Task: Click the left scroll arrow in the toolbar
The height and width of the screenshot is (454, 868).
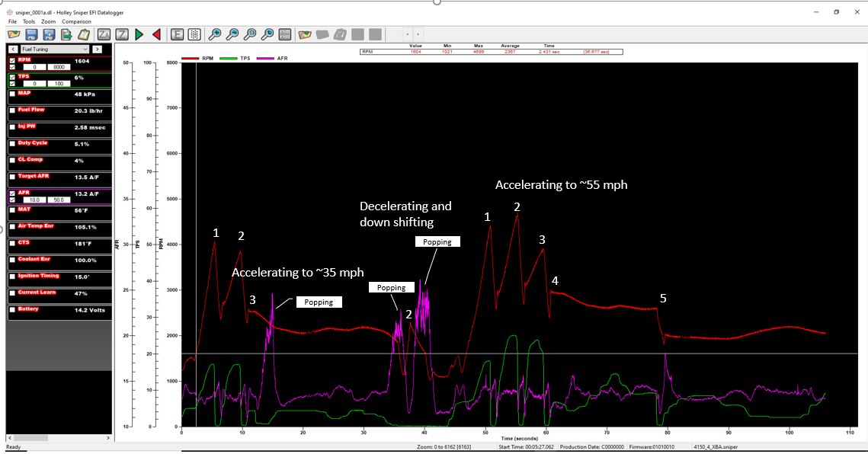Action: point(408,34)
